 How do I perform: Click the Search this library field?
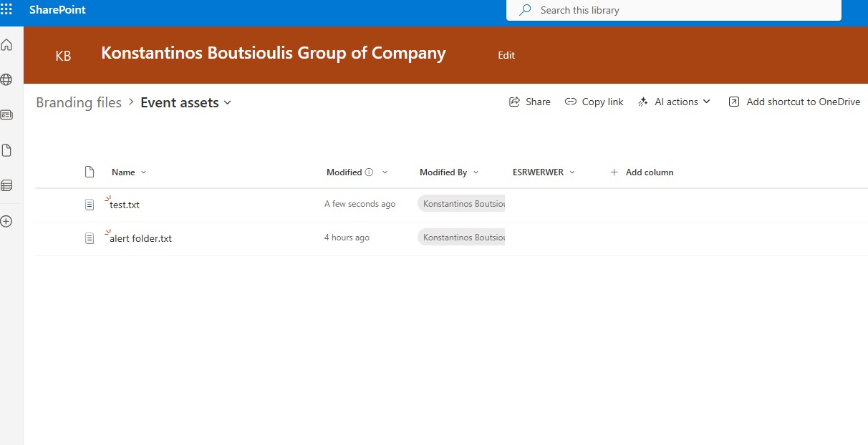click(x=673, y=10)
